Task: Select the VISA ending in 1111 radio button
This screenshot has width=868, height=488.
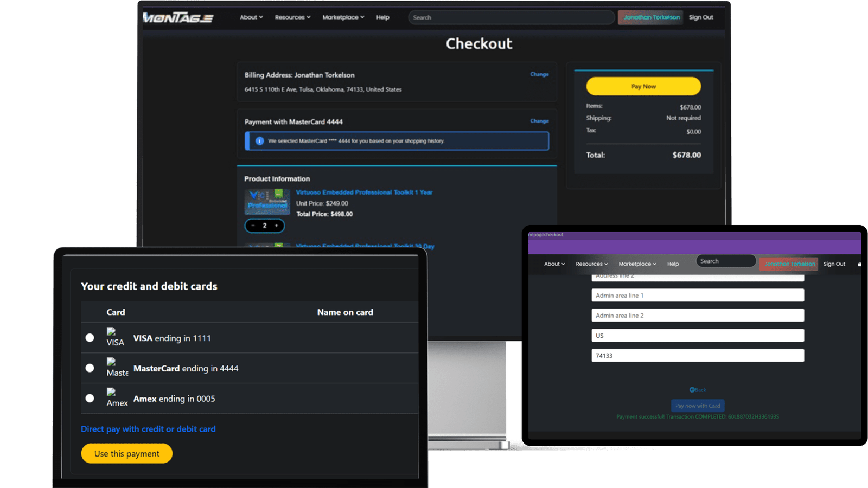Action: click(90, 338)
